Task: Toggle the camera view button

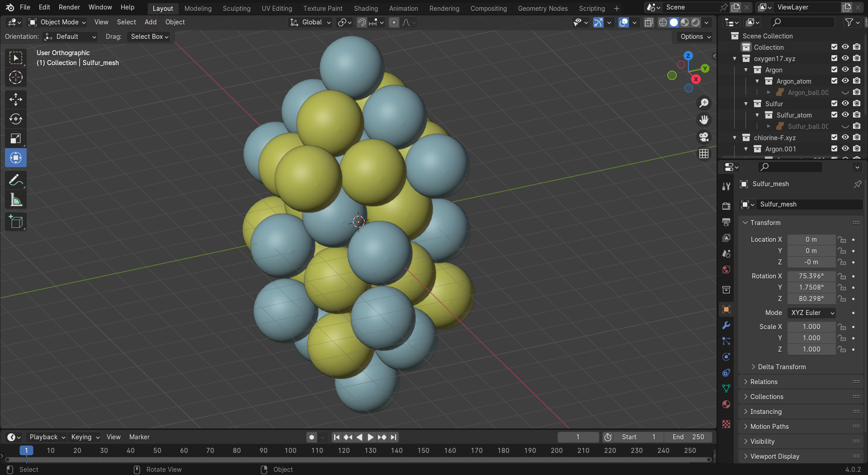Action: coord(704,137)
